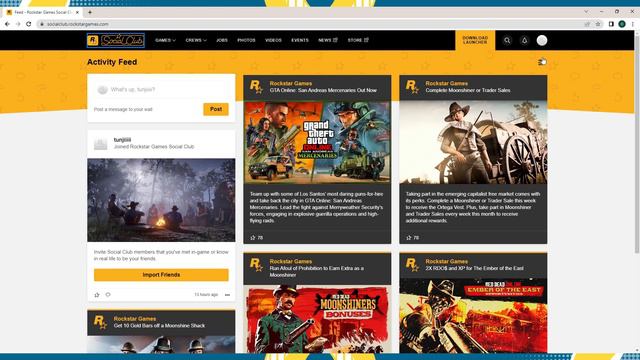Viewport: 640px width, 360px height.
Task: Open the Jobs navigation item
Action: 222,40
